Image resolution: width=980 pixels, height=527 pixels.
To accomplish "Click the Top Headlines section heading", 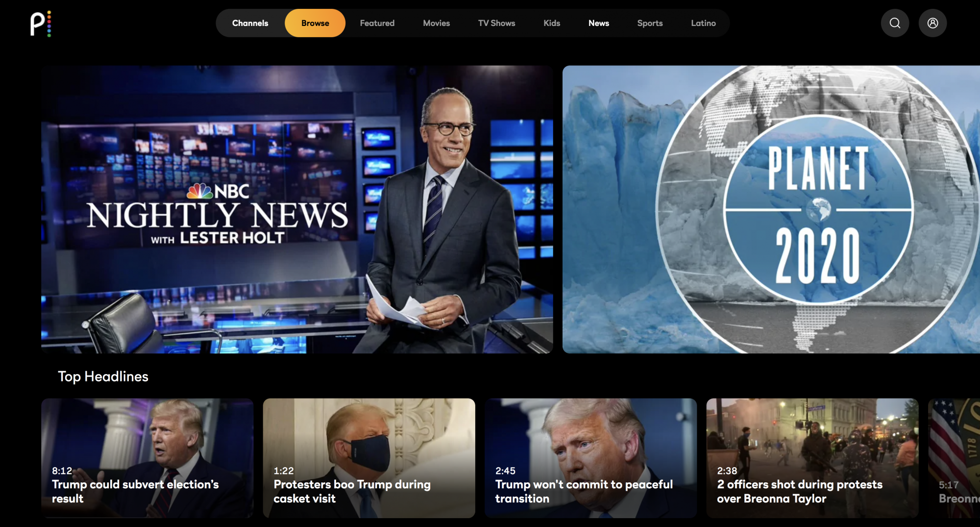I will tap(103, 376).
